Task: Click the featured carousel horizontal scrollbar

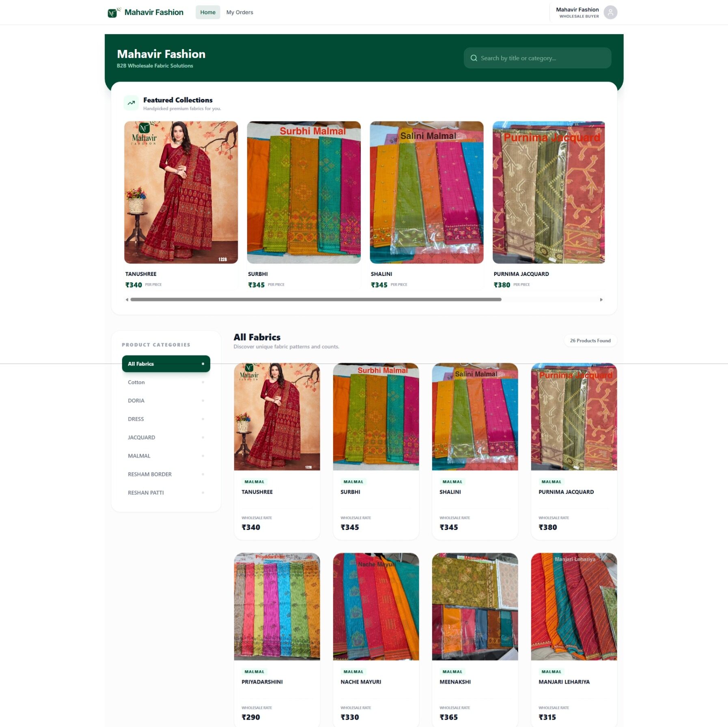Action: pyautogui.click(x=316, y=300)
